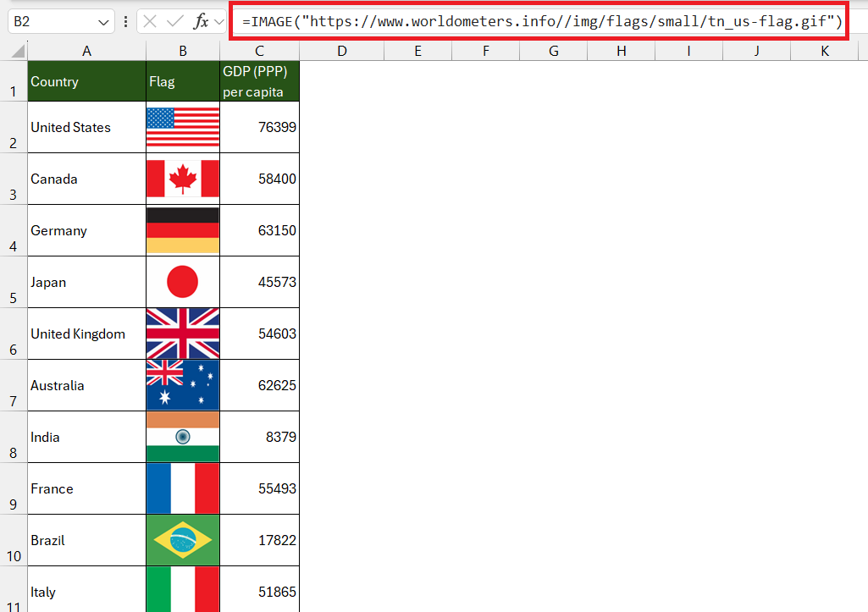Viewport: 868px width, 612px height.
Task: Click the Italy cell
Action: coord(87,589)
